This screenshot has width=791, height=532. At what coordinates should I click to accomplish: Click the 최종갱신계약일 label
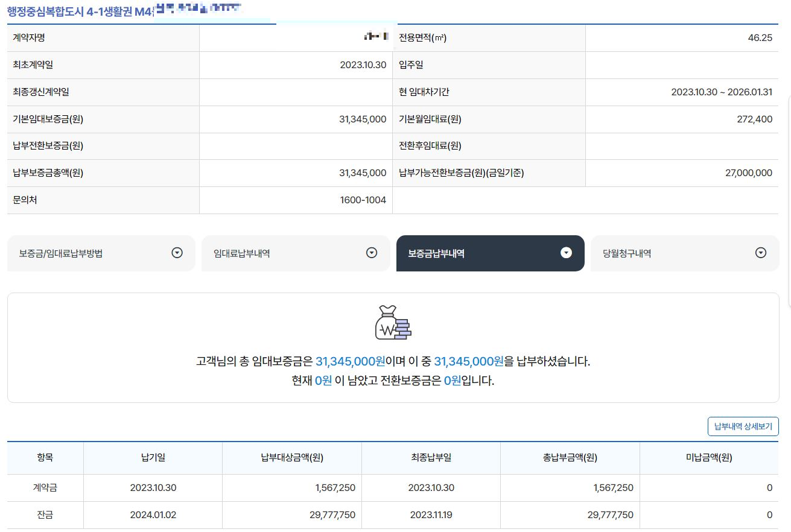tap(41, 92)
